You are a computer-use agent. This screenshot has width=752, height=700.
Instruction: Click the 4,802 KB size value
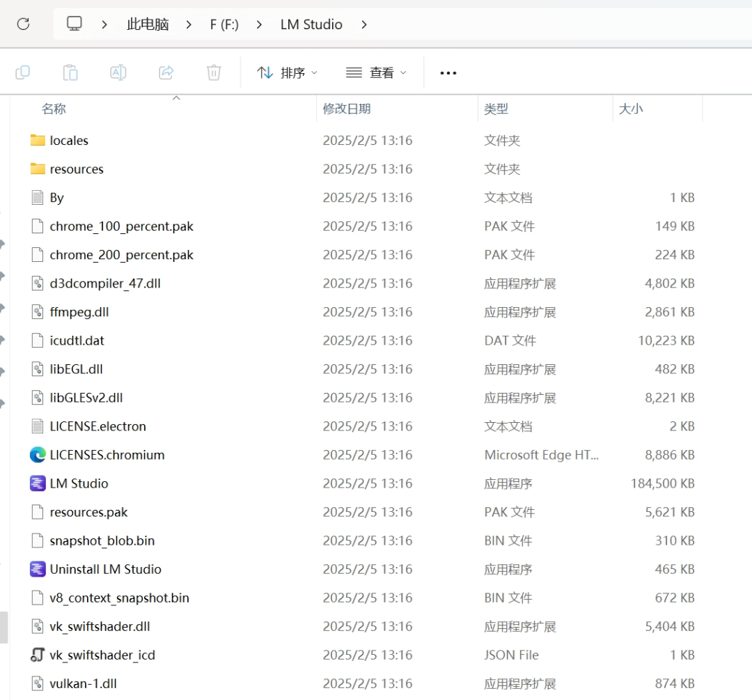point(670,283)
